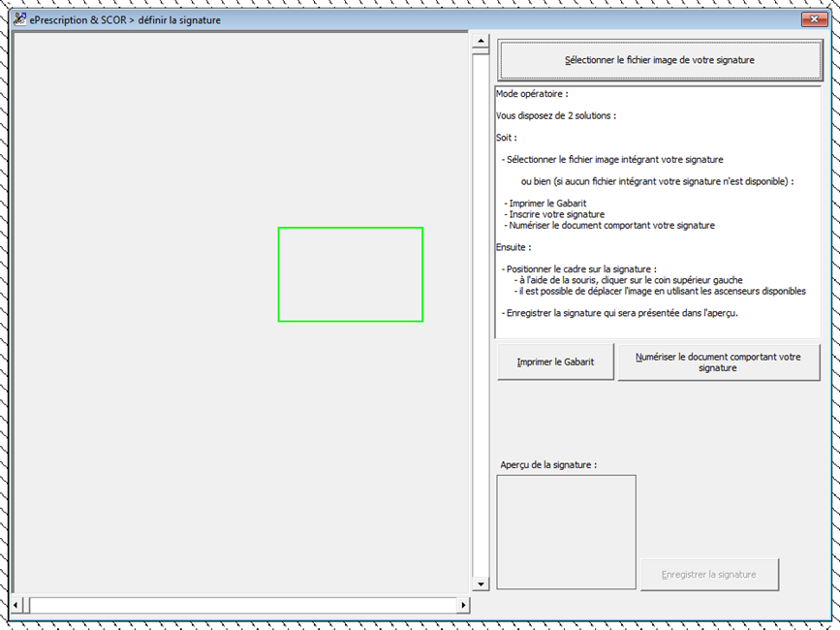840x630 pixels.
Task: Click the vertical scrollbar up arrow
Action: click(481, 41)
